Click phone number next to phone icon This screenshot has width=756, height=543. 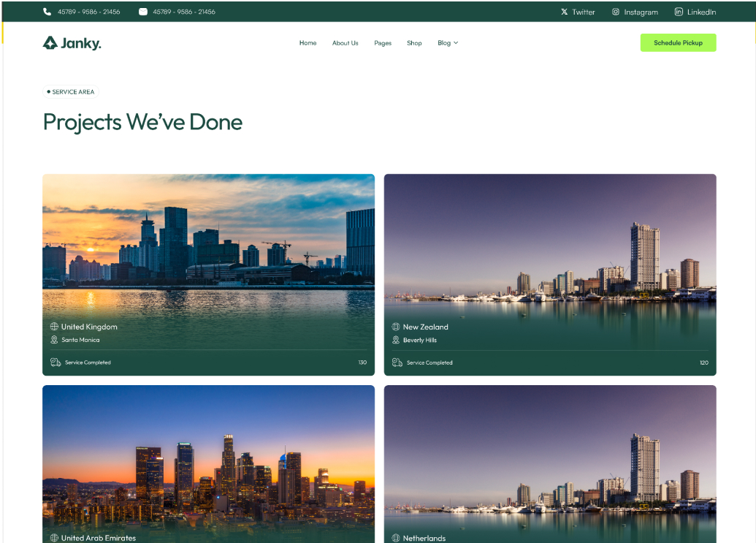pos(88,12)
